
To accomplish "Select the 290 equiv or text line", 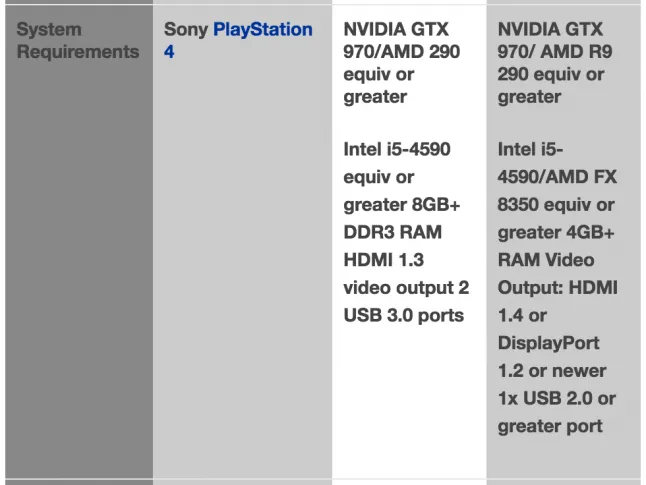I will click(551, 75).
